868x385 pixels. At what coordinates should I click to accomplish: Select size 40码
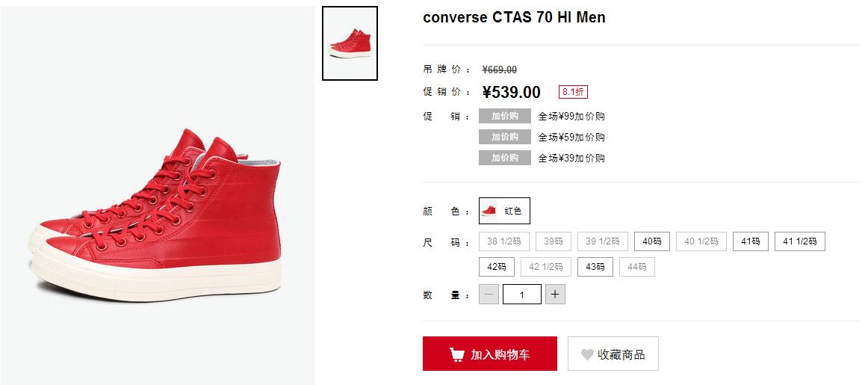tap(651, 241)
